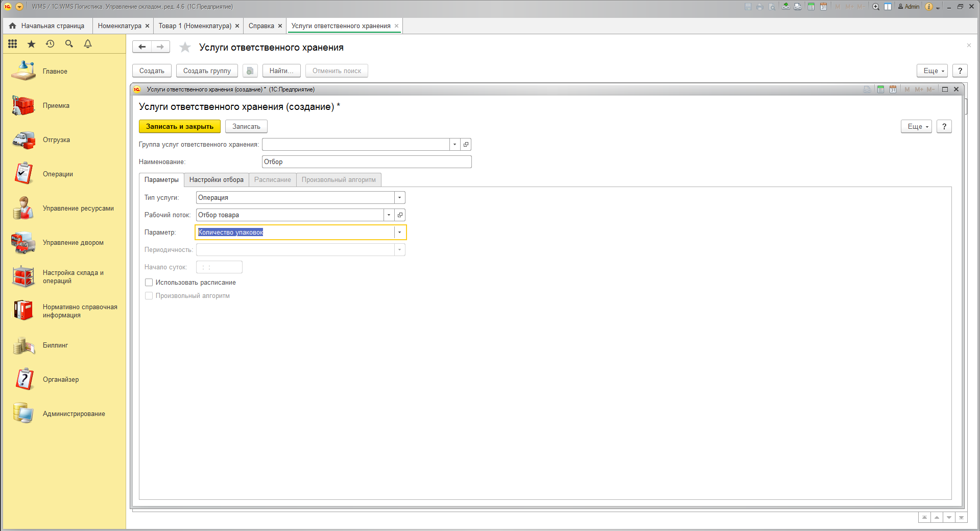This screenshot has width=980, height=531.
Task: Expand the Параметр dropdown list
Action: pos(400,233)
